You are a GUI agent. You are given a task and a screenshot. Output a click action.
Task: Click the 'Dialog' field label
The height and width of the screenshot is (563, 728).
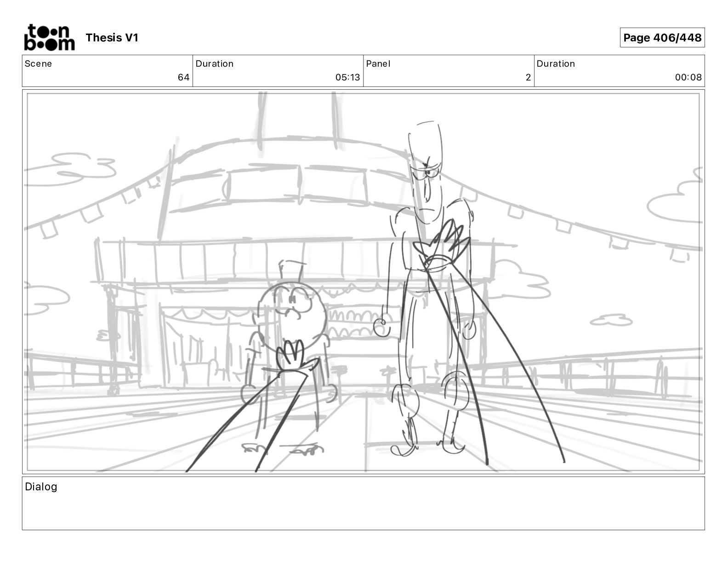tap(41, 487)
